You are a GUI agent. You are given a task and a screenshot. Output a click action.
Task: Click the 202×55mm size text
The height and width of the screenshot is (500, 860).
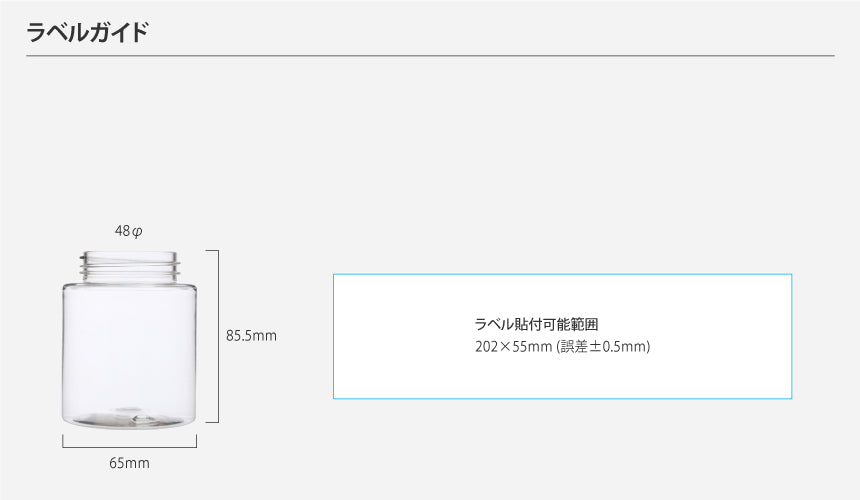[x=513, y=347]
